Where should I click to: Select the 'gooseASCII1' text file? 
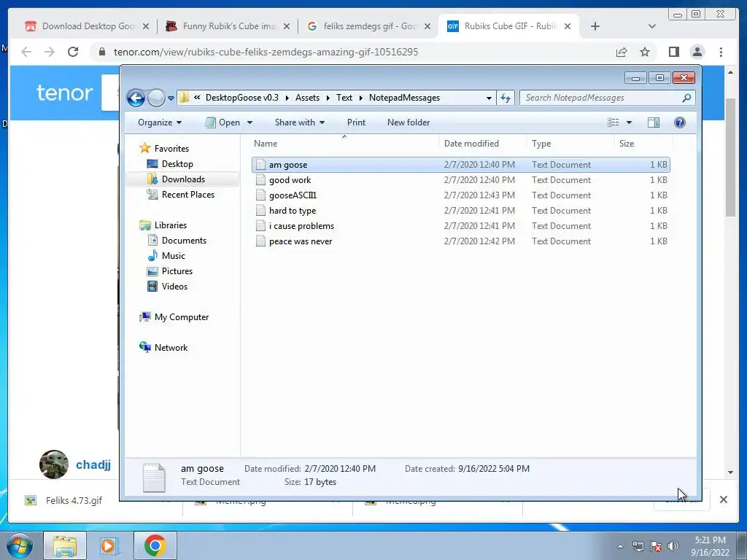461,195
